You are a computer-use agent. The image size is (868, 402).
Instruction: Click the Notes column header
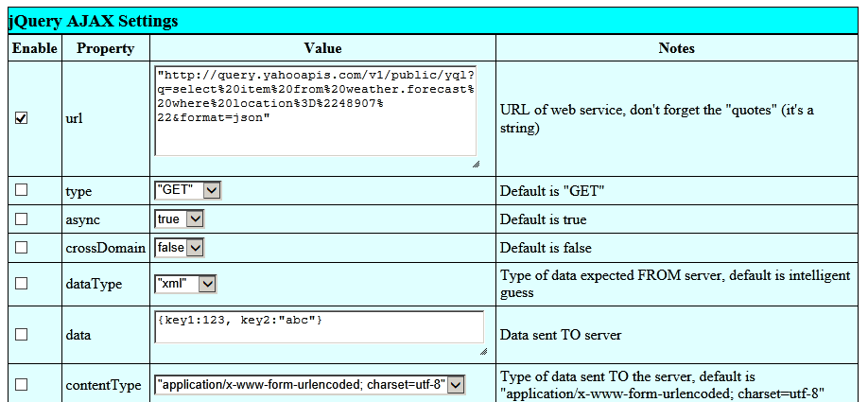point(676,48)
